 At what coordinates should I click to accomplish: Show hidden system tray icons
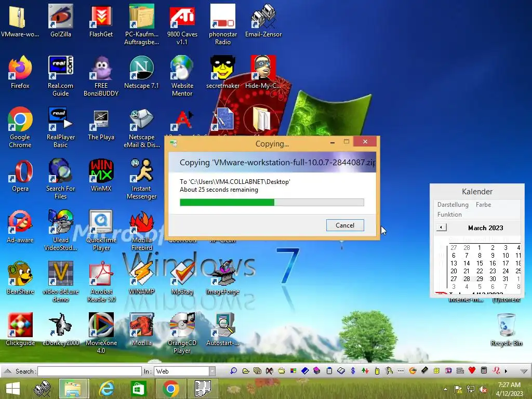click(x=445, y=389)
